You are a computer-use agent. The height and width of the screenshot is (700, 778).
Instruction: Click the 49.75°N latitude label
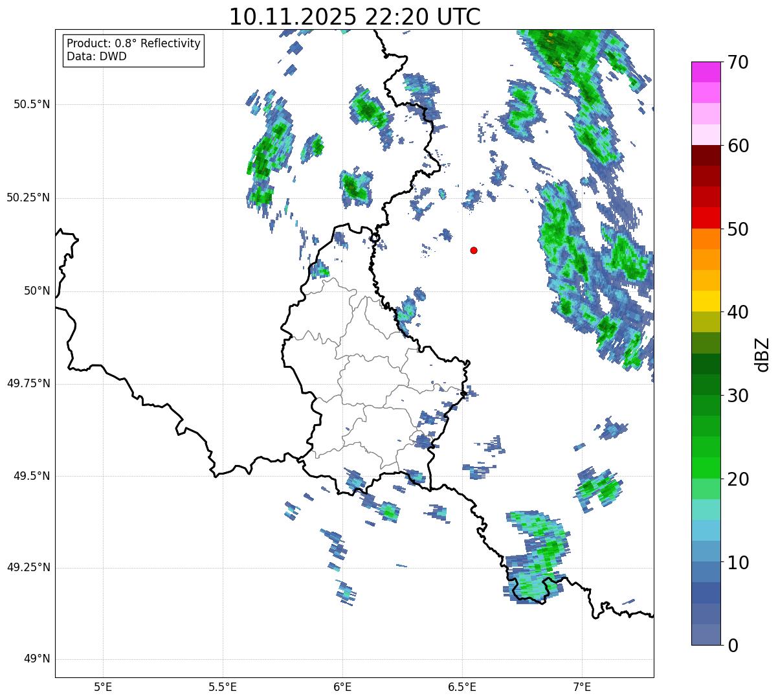(x=28, y=383)
